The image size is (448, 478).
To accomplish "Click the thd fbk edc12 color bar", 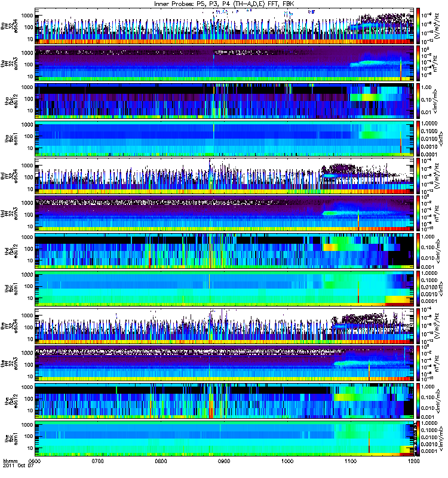I will click(x=418, y=251).
